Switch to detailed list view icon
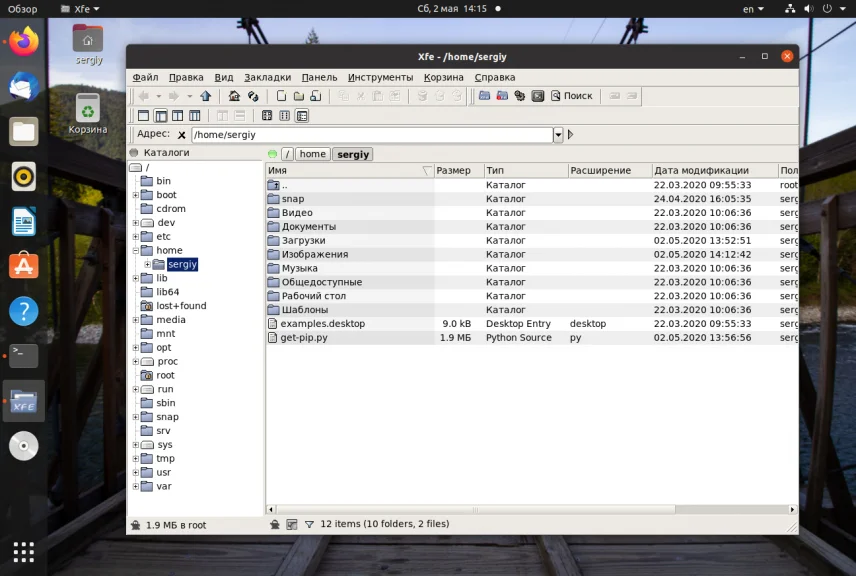This screenshot has width=856, height=576. coord(302,116)
